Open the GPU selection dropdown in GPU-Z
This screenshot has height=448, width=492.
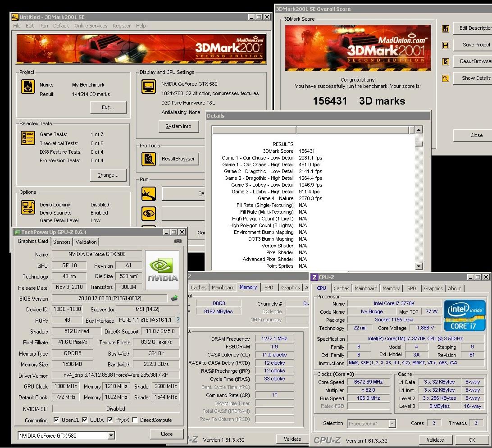111,435
